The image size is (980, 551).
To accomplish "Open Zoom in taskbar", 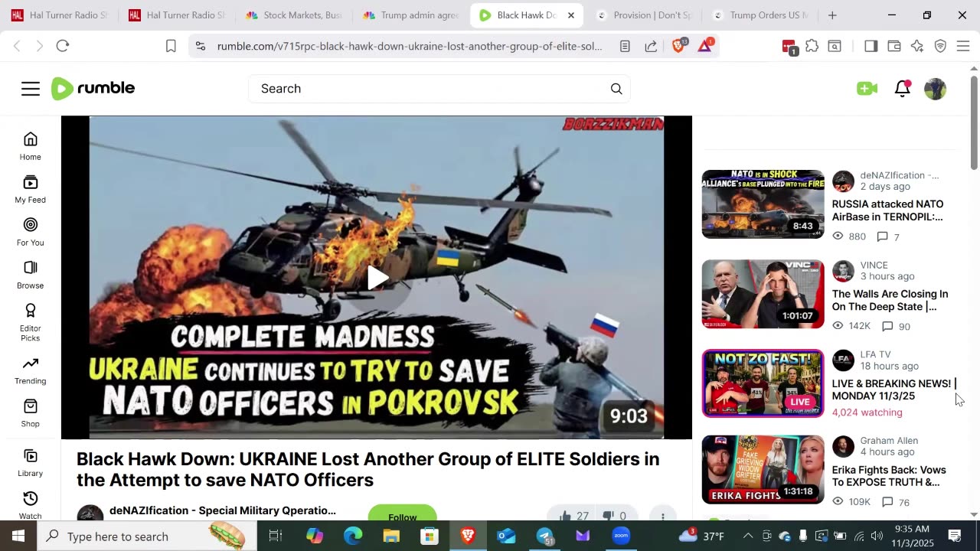I will coord(621,536).
